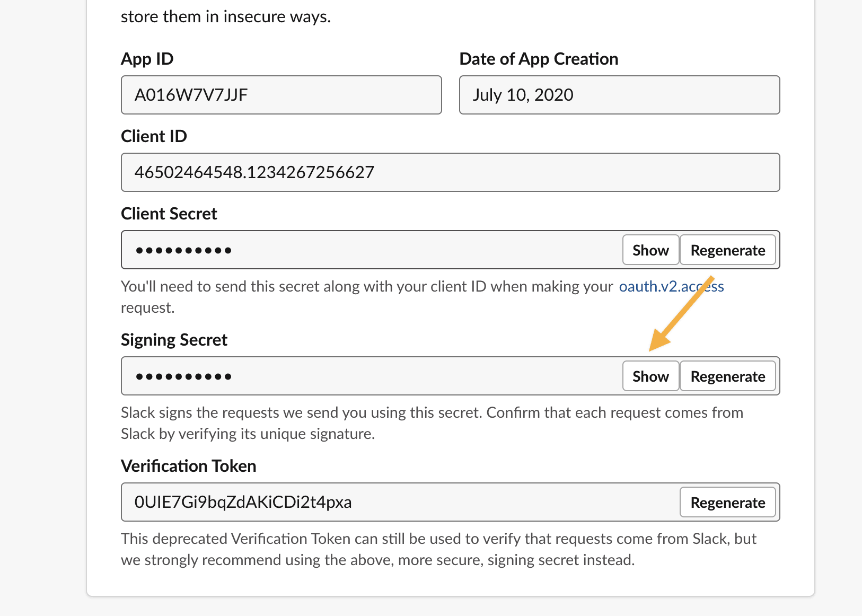
Task: Click the deprecated Verification Token notice
Action: coord(438,549)
